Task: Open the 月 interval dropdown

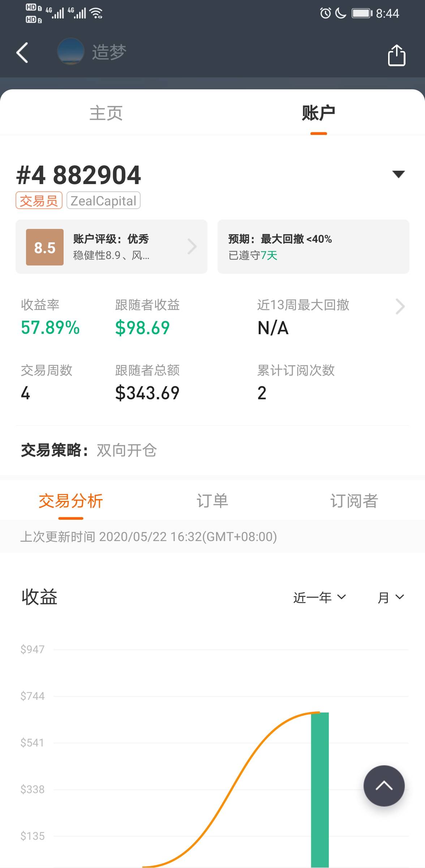Action: (391, 597)
